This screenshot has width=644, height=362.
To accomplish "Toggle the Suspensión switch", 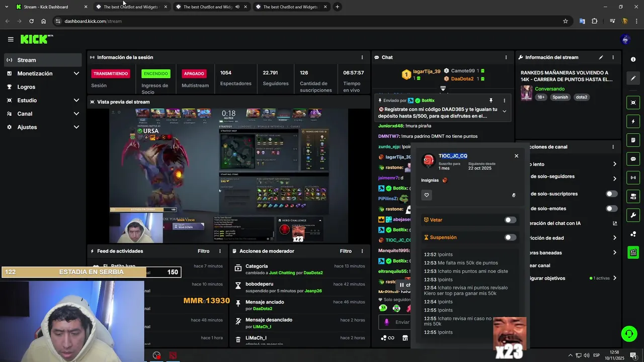I will tap(510, 237).
